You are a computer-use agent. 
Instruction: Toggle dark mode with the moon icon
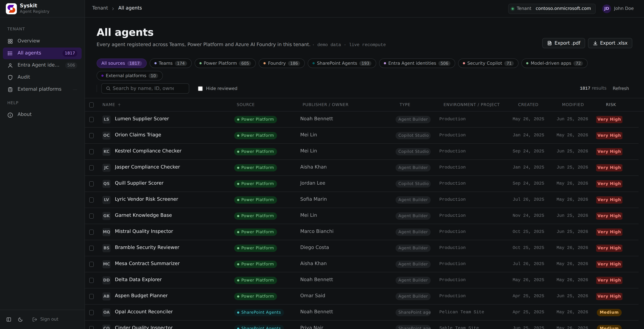tap(20, 319)
